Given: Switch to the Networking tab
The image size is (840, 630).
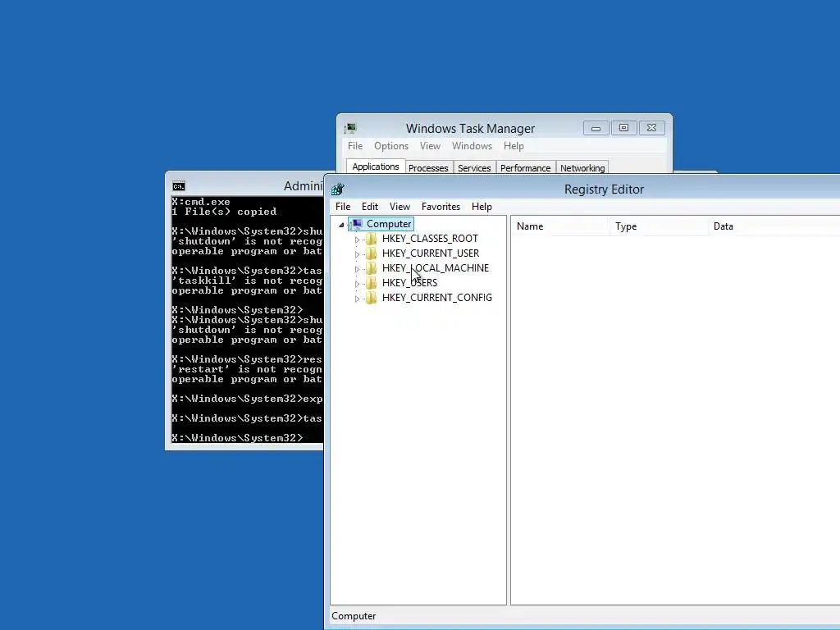Looking at the screenshot, I should pos(582,167).
